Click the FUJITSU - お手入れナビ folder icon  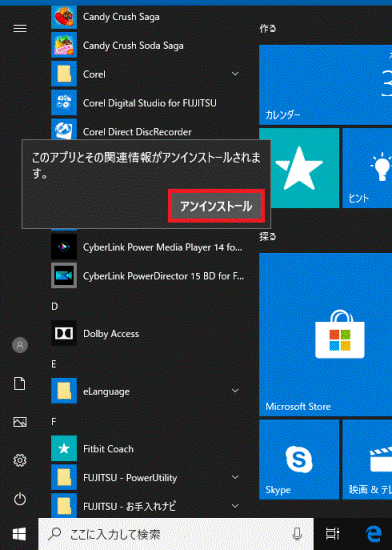(x=64, y=505)
